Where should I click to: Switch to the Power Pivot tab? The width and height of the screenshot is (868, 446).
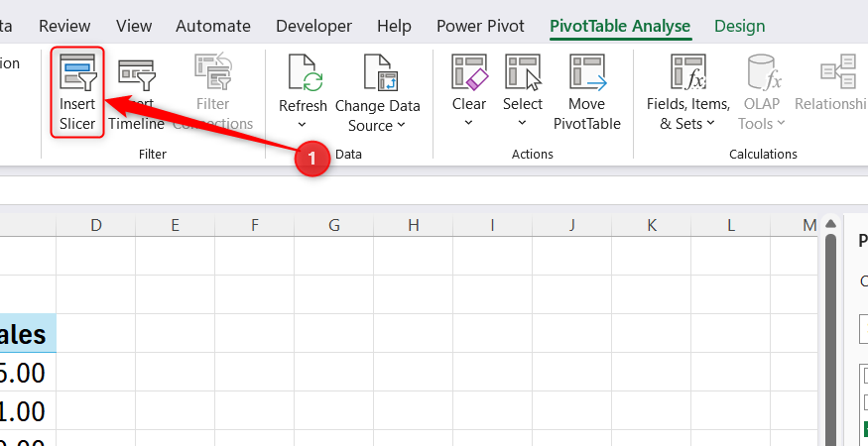pyautogui.click(x=480, y=26)
